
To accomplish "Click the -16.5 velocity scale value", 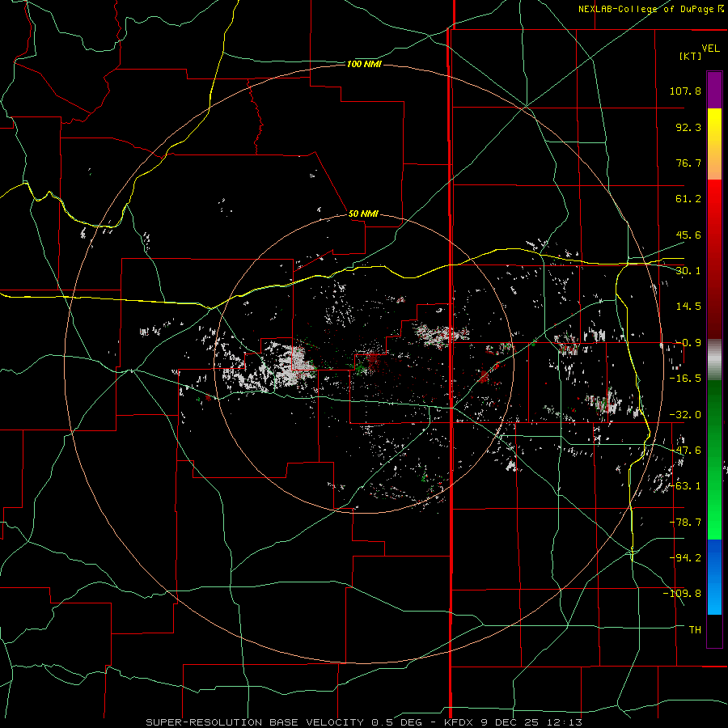I will 685,379.
